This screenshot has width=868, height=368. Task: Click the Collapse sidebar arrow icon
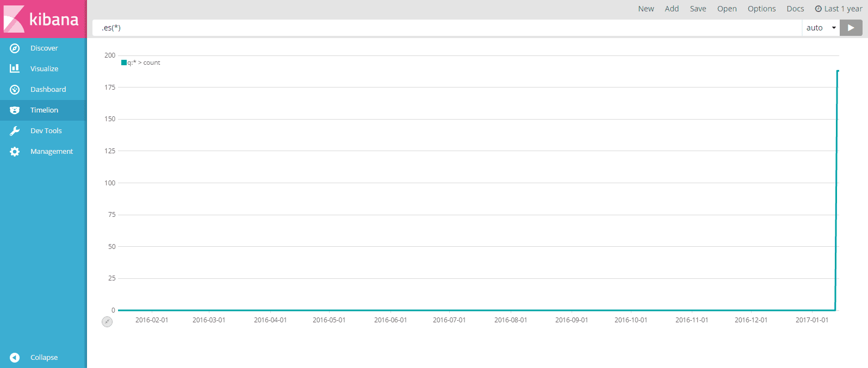[15, 358]
